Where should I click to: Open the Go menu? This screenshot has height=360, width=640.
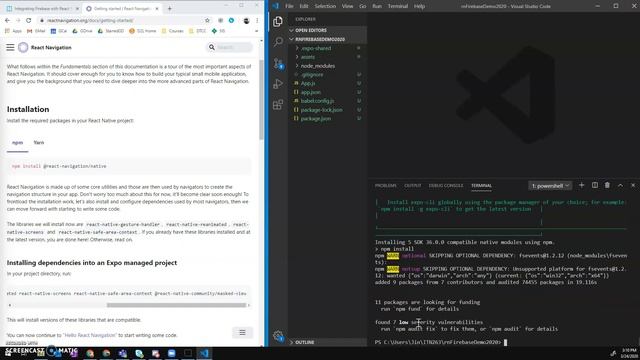pos(362,6)
